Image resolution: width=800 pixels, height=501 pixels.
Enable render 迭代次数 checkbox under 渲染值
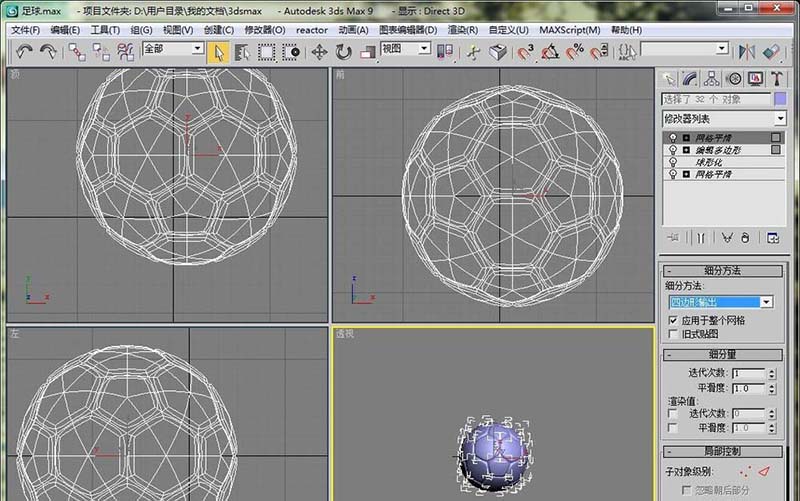click(673, 413)
